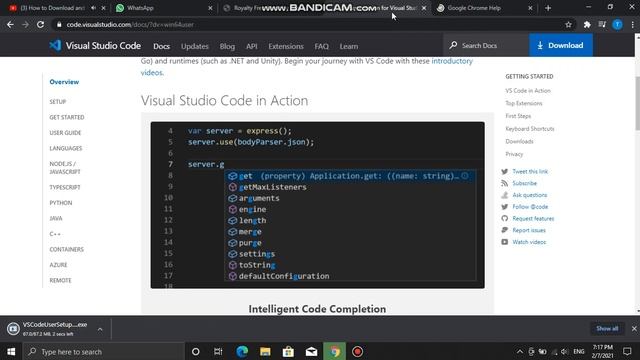Click the Subscribe RSS icon
This screenshot has width=640, height=360.
click(x=504, y=183)
